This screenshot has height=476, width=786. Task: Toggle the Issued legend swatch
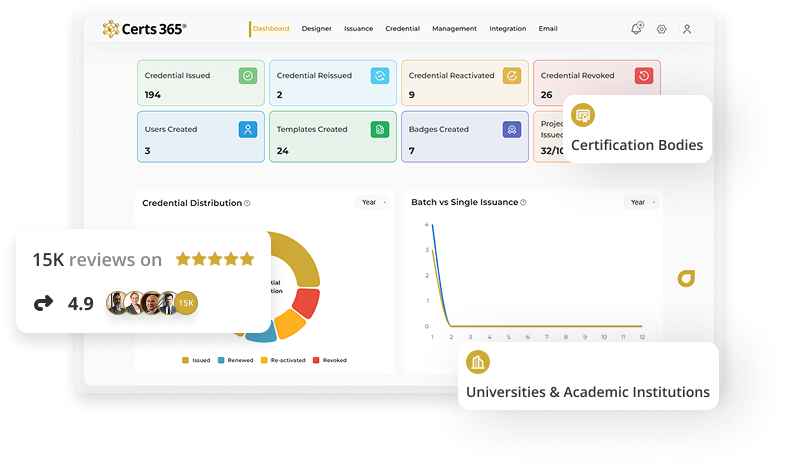coord(185,360)
